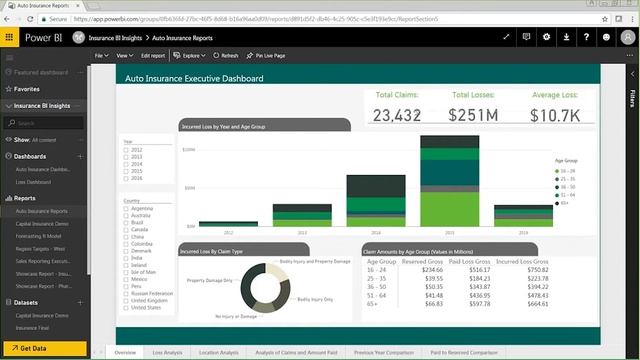Add a new dashboard with plus icon
The width and height of the screenshot is (640, 360).
coord(80,156)
